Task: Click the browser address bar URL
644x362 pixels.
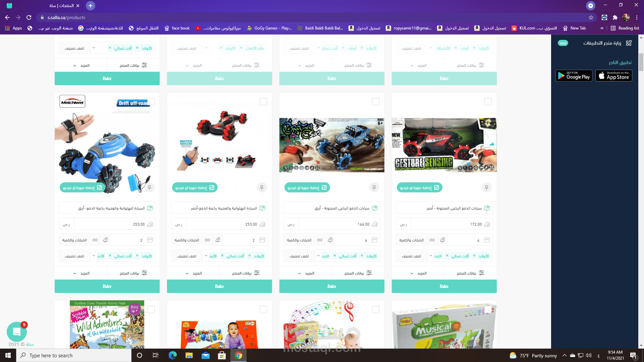Action: coord(66,17)
